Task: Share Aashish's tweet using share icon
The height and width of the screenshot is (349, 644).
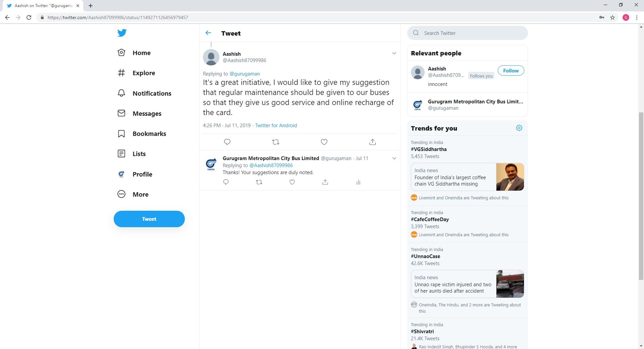Action: coord(372,142)
